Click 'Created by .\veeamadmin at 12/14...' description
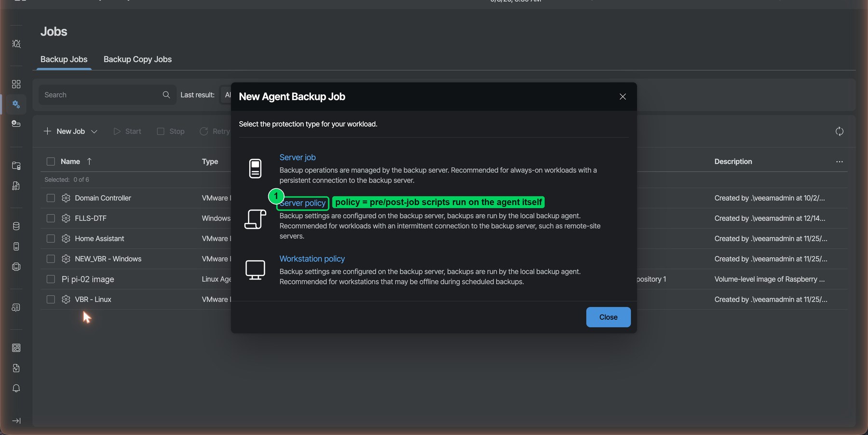Image resolution: width=868 pixels, height=435 pixels. coord(770,218)
